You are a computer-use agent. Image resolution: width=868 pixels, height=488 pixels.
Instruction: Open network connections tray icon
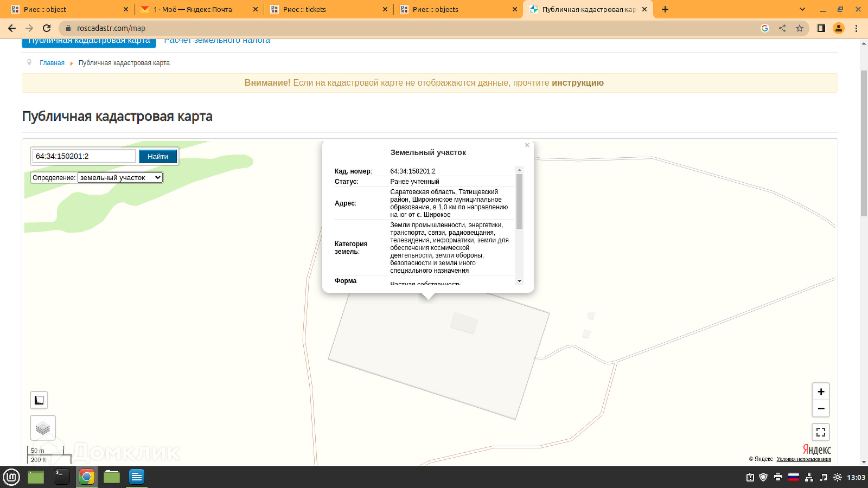coord(809,477)
